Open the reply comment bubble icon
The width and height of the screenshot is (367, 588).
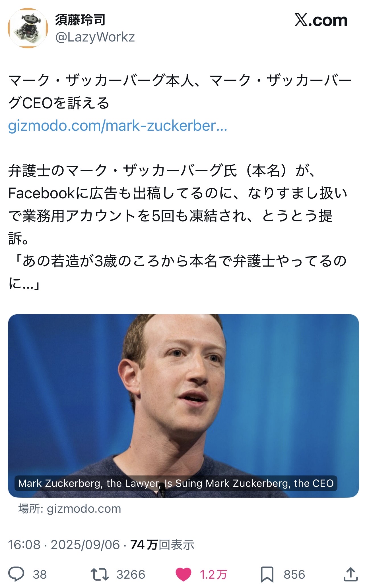click(x=16, y=574)
